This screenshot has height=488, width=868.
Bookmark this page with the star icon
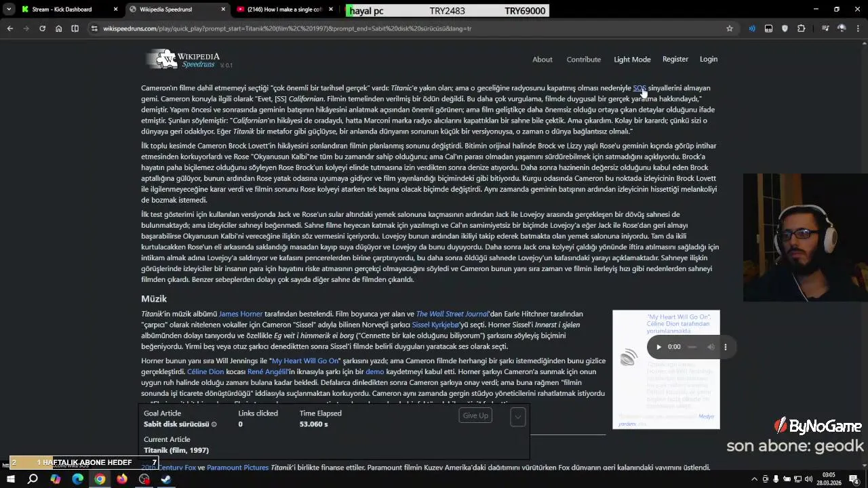point(730,28)
